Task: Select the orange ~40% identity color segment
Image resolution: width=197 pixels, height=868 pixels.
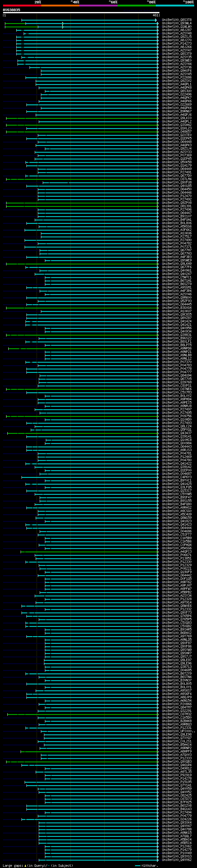Action: tap(60, 6)
